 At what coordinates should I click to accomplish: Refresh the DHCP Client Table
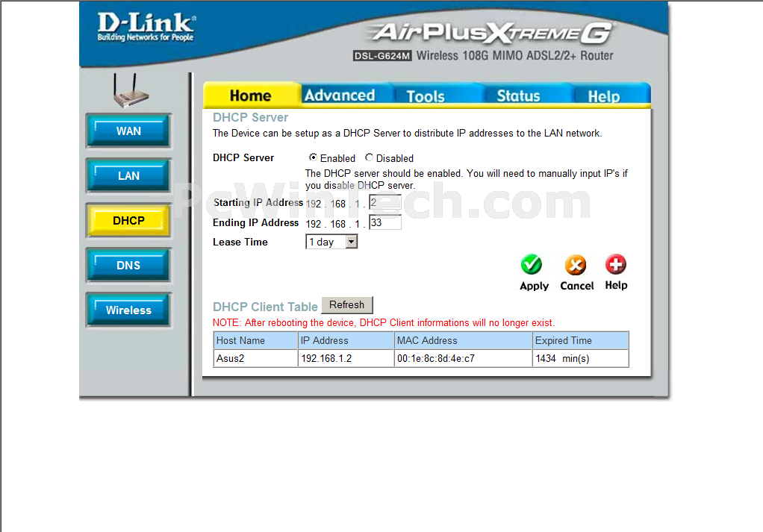[347, 305]
